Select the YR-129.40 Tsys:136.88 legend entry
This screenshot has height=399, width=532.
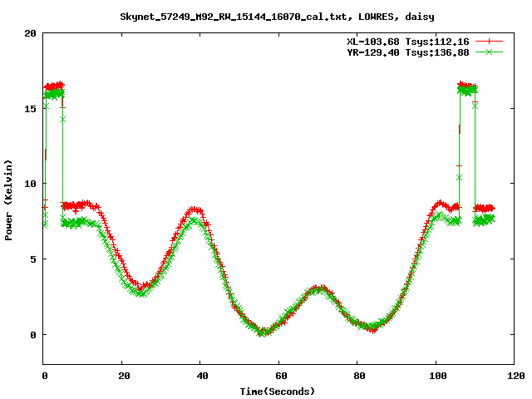(408, 52)
